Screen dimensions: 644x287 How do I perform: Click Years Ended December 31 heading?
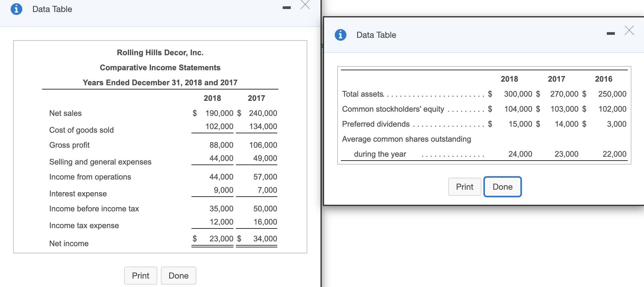(160, 83)
